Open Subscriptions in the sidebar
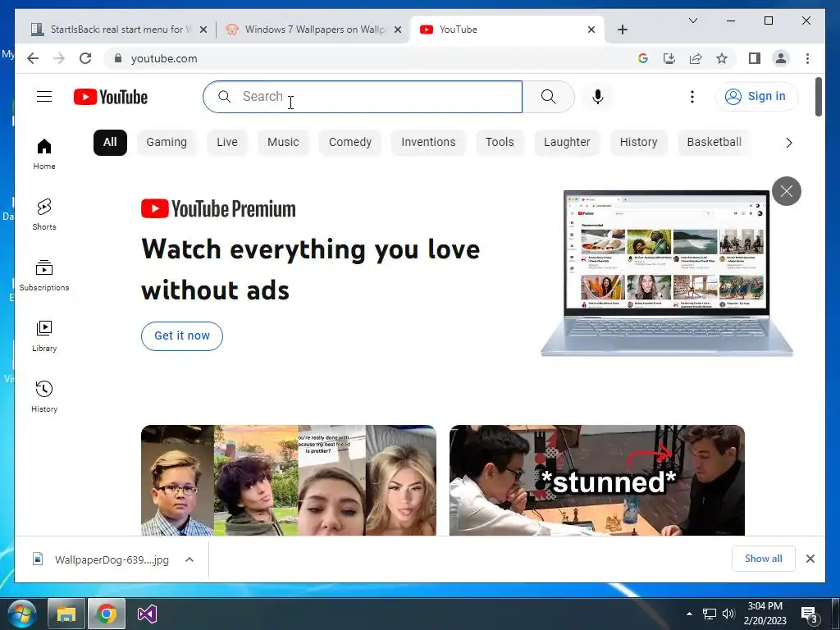 pyautogui.click(x=44, y=276)
